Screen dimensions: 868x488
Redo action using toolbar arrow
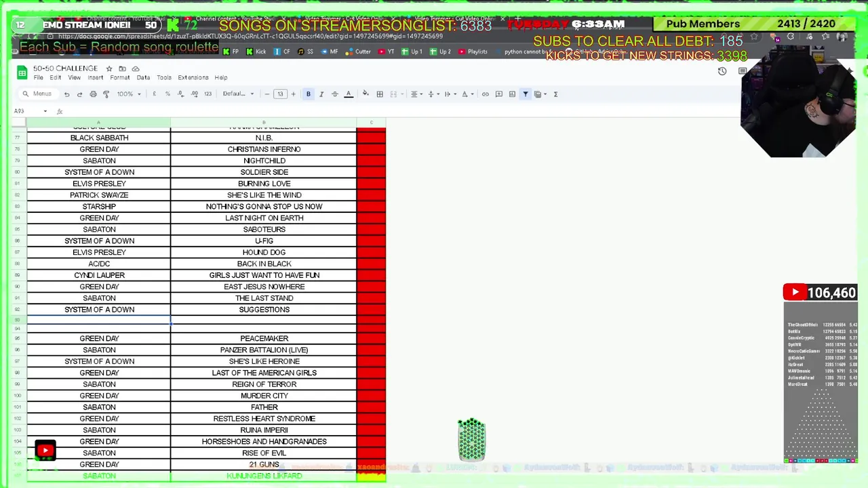[79, 94]
